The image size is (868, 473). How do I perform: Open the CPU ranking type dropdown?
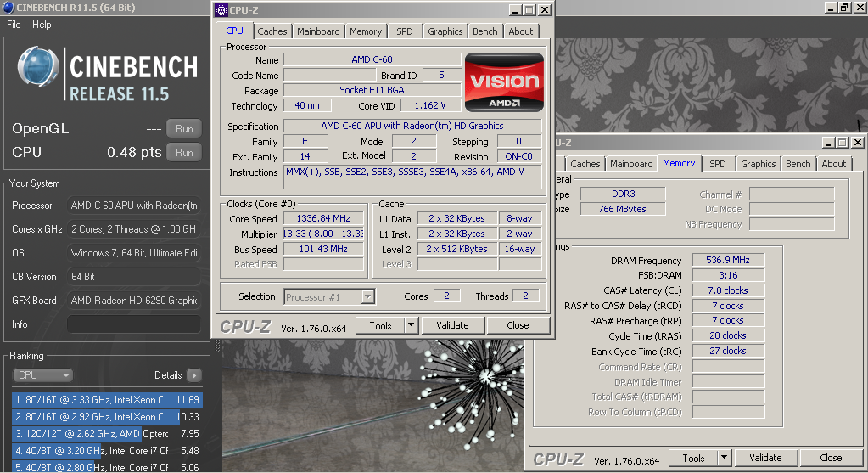[x=42, y=375]
